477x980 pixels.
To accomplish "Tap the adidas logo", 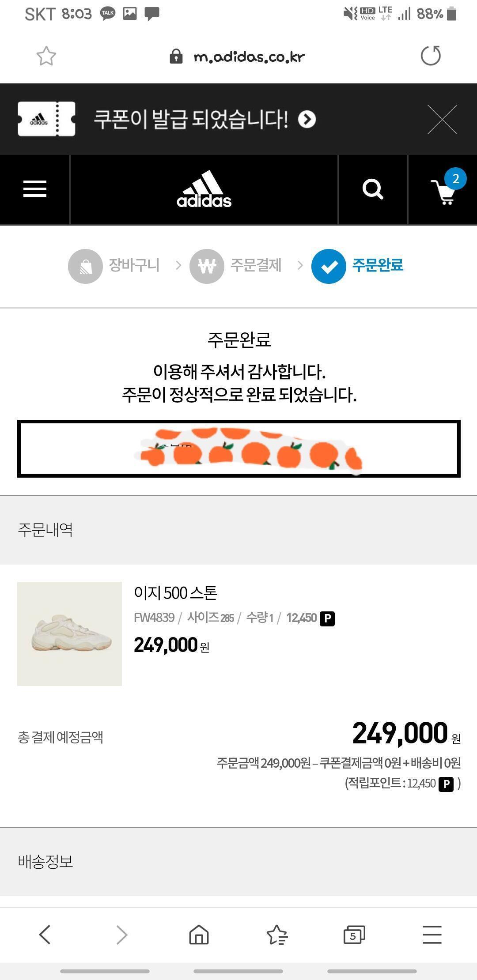I will point(204,190).
